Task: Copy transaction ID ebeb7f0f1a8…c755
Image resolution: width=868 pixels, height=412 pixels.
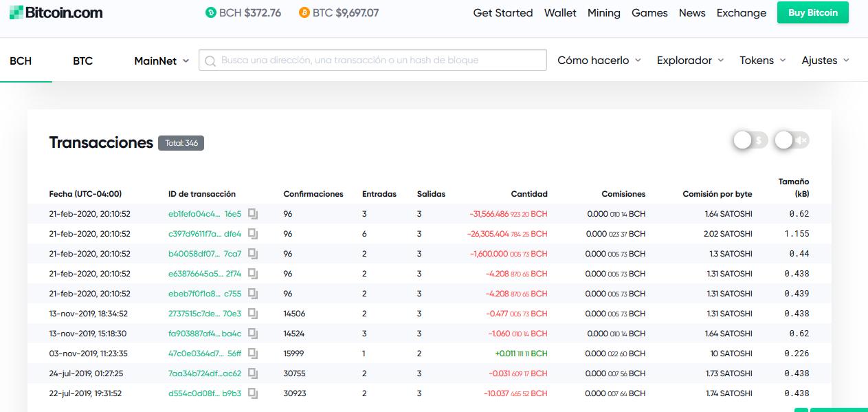Action: [253, 294]
